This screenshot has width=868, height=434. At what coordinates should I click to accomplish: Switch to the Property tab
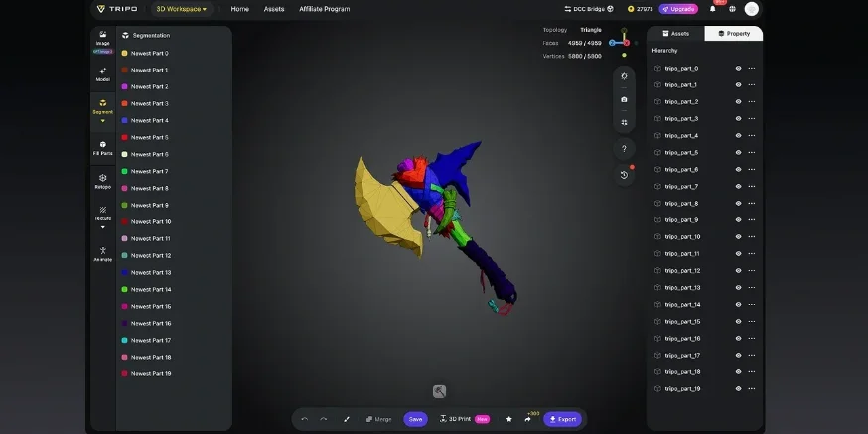point(734,33)
